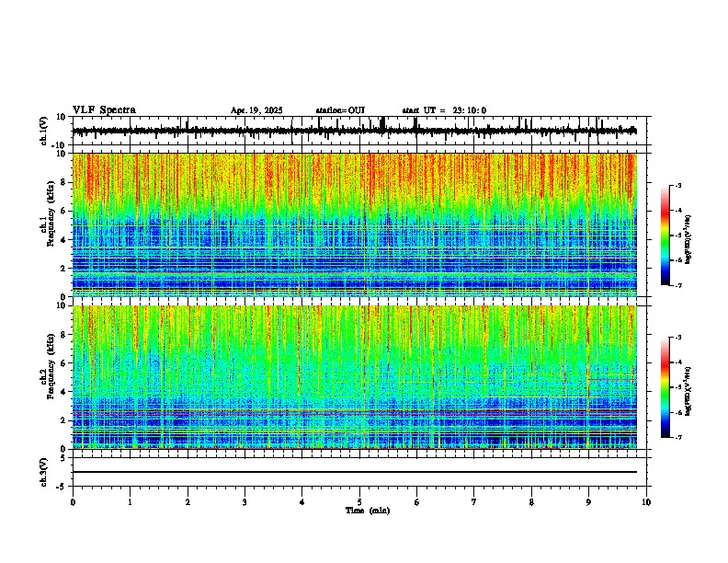This screenshot has width=728, height=563.
Task: Click the "VLF Spectra" plot title
Action: tap(104, 109)
